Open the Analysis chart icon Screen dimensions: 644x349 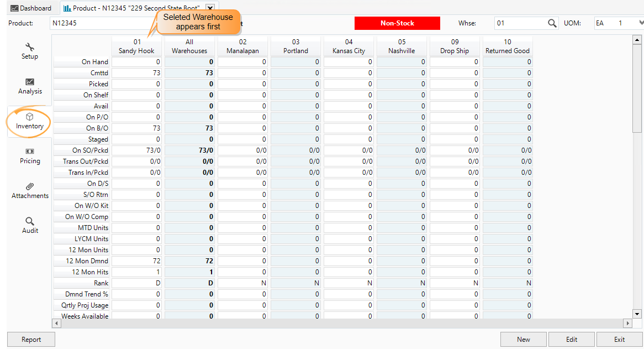tap(29, 83)
